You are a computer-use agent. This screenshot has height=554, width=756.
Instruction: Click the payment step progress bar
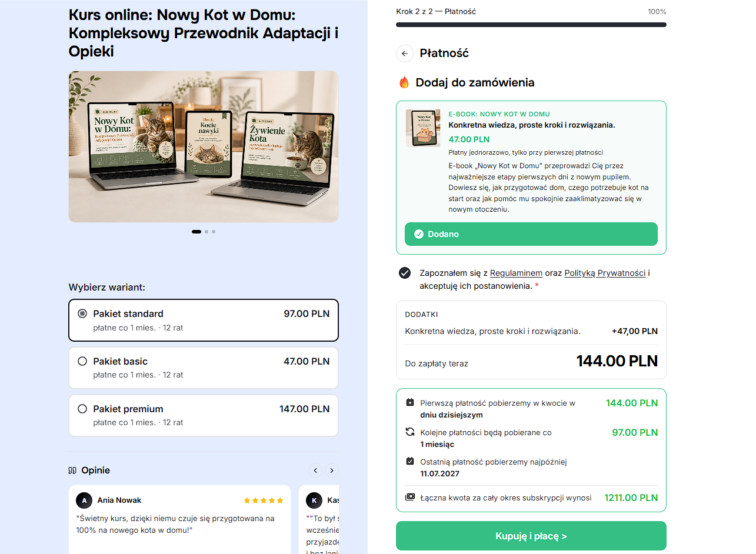point(531,25)
